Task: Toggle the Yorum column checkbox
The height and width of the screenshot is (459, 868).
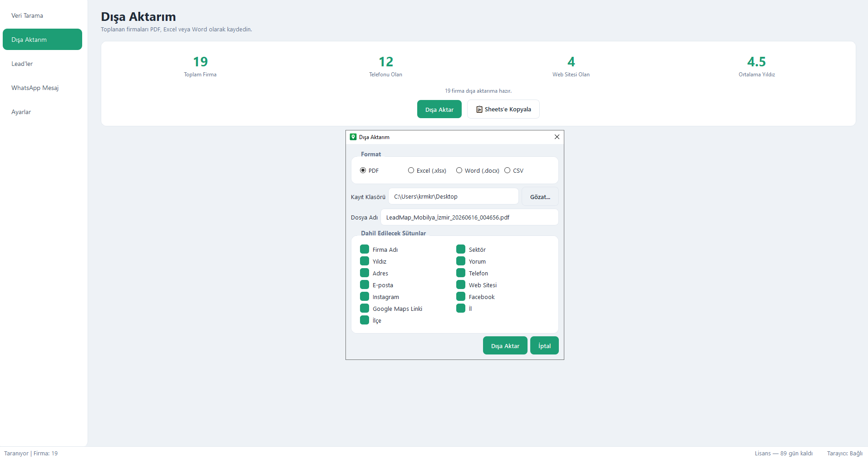Action: (461, 261)
